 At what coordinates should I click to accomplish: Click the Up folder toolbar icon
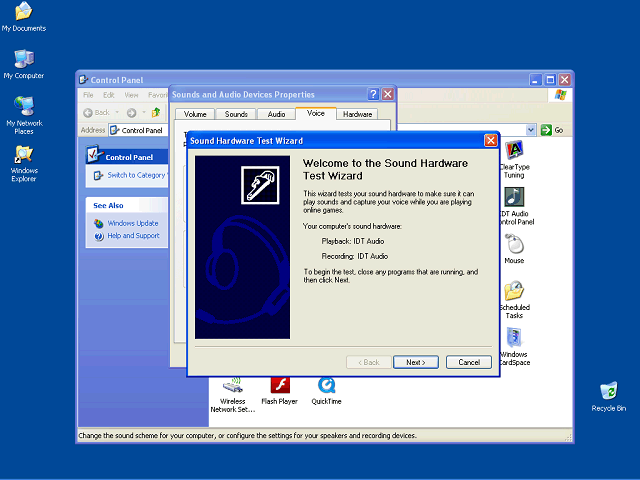(156, 112)
